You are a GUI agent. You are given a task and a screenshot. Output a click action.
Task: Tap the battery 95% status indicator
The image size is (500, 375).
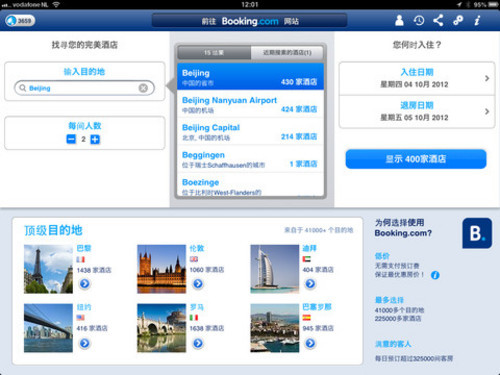point(485,4)
